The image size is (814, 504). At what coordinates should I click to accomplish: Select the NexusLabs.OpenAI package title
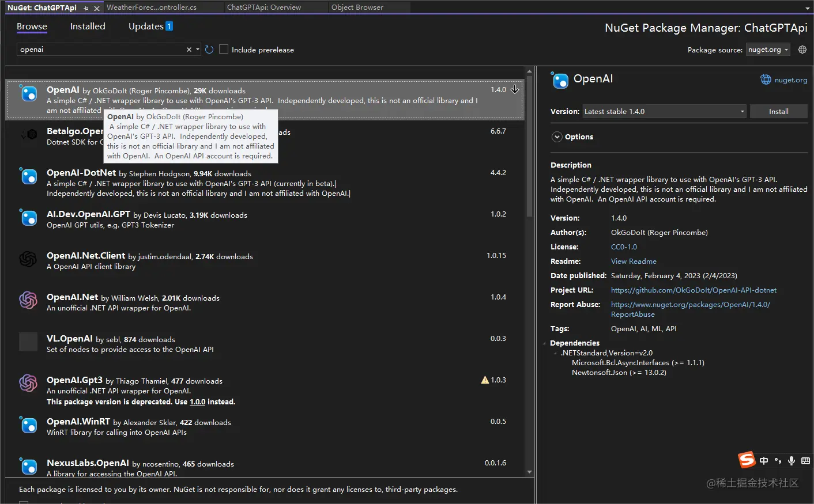88,463
